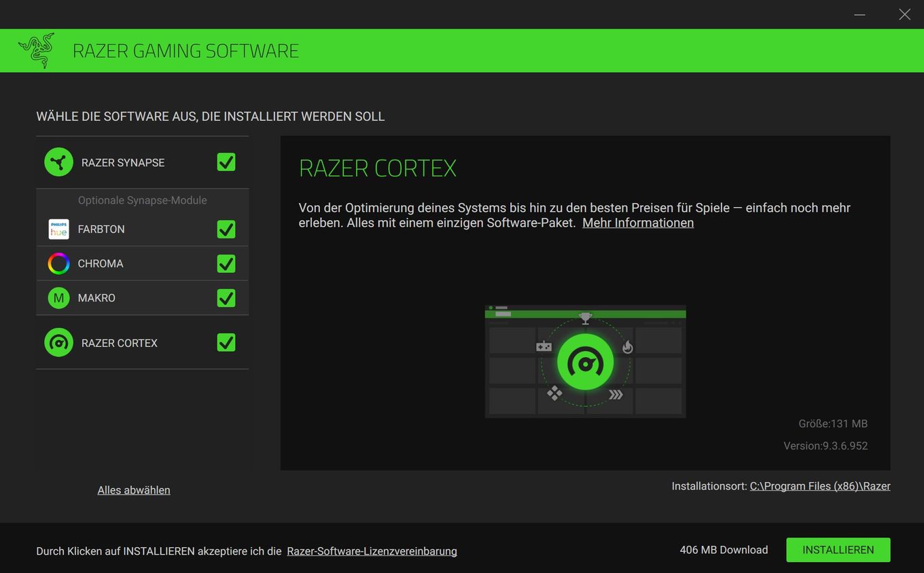Open the Mehr Informationen link
This screenshot has width=924, height=573.
(638, 223)
